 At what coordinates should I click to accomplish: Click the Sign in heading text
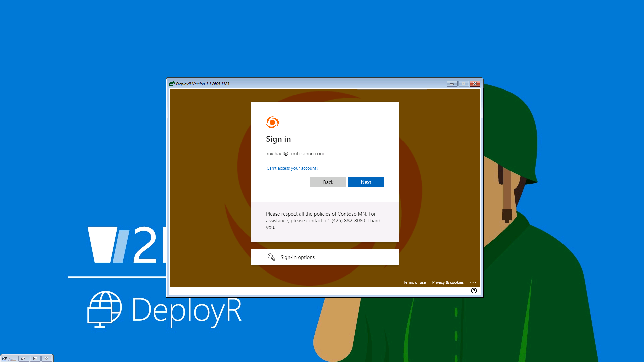[278, 139]
